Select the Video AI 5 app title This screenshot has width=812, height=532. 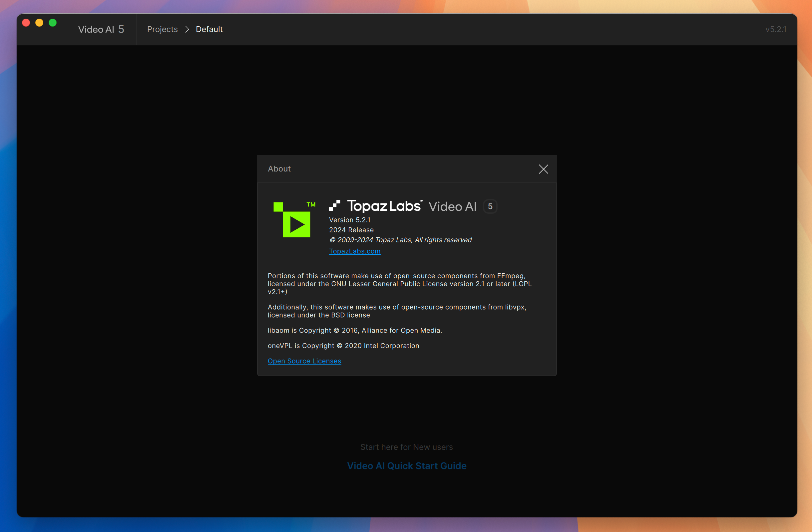pyautogui.click(x=102, y=29)
